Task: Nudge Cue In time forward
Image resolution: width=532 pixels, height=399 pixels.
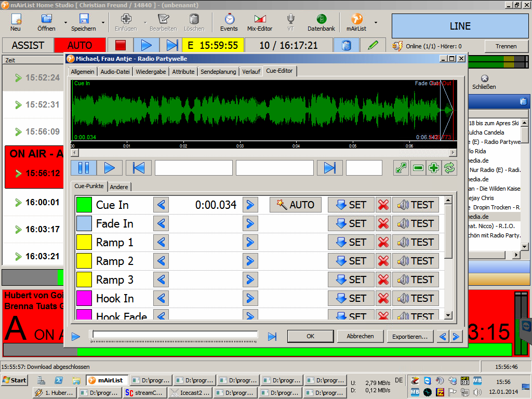Action: tap(250, 205)
